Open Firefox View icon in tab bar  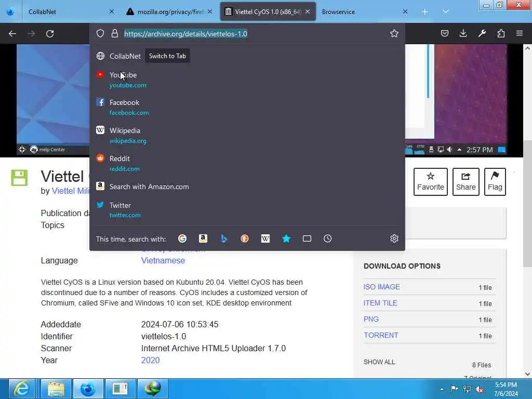pos(10,11)
